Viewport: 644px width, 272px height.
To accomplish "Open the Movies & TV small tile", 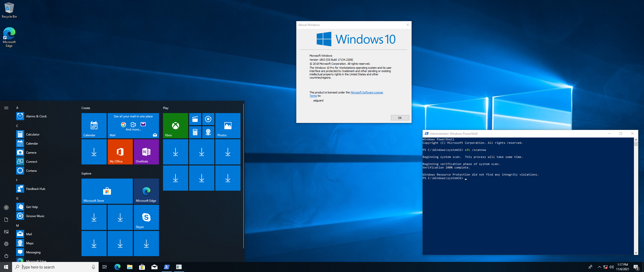I will [x=195, y=119].
